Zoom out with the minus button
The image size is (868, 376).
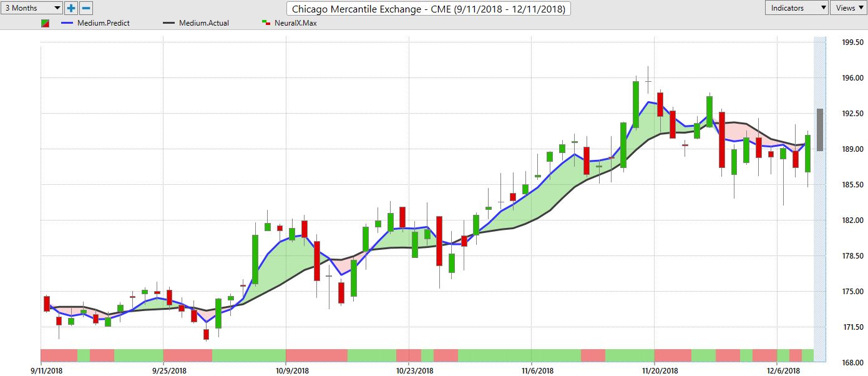click(86, 8)
